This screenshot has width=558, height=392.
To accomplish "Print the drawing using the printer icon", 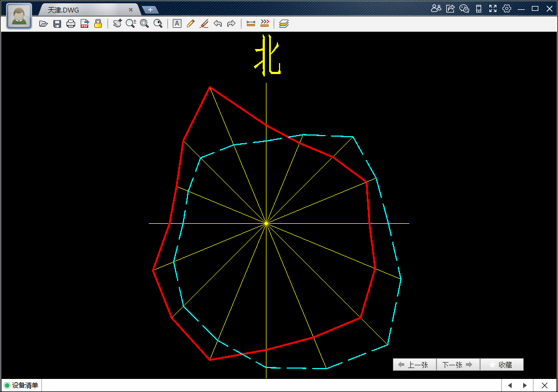I will [71, 23].
